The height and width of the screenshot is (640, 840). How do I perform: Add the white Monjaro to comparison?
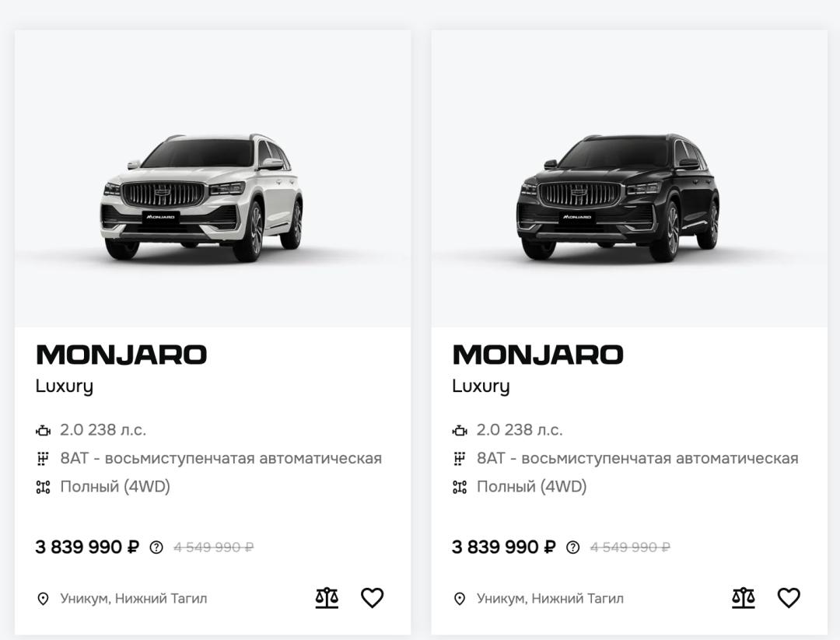pyautogui.click(x=327, y=597)
